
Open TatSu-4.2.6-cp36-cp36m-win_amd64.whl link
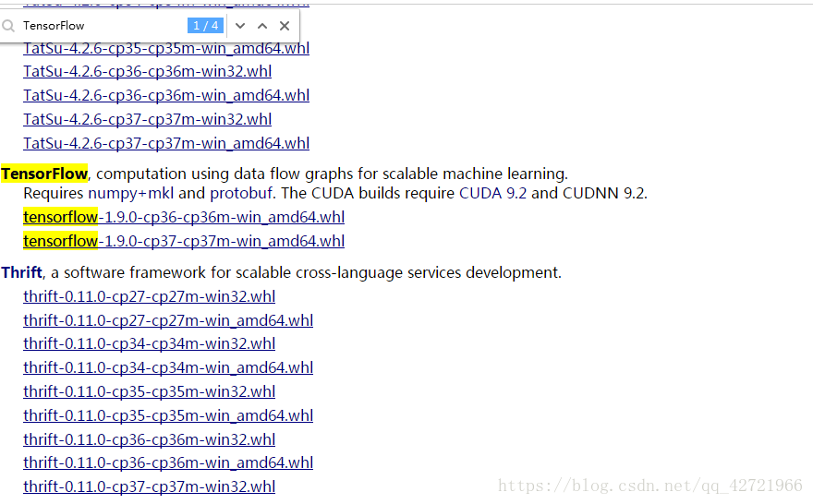pyautogui.click(x=166, y=95)
